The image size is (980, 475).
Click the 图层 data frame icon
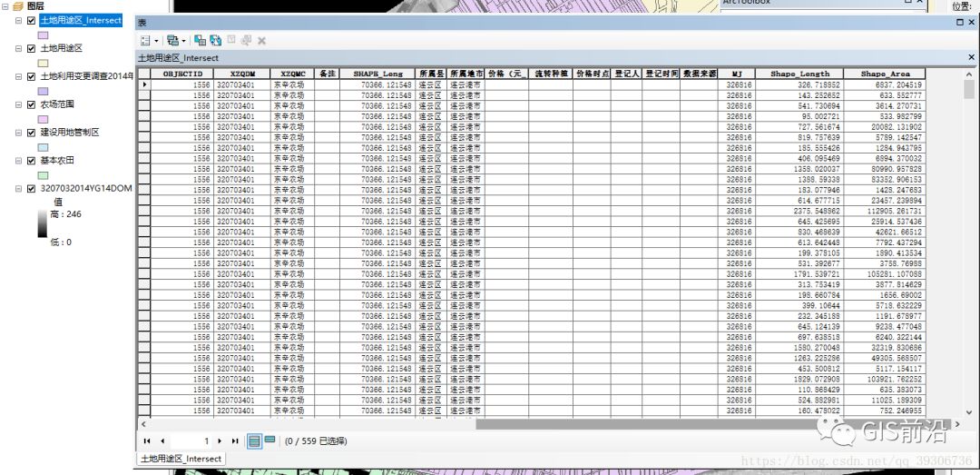tap(18, 5)
